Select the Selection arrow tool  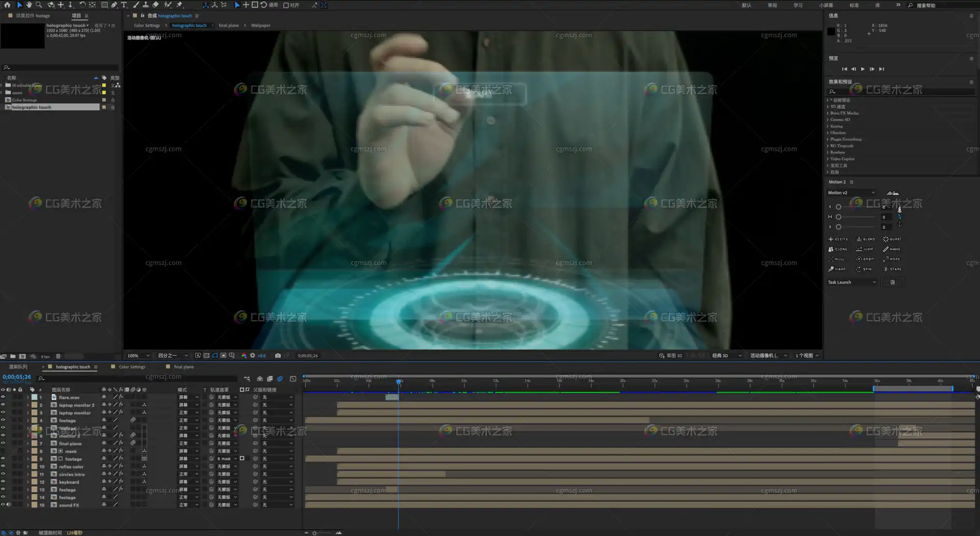click(x=19, y=5)
